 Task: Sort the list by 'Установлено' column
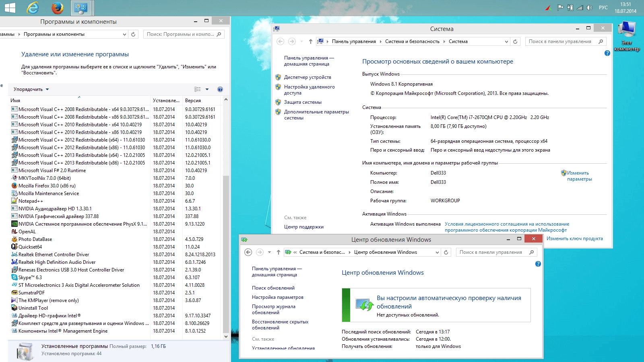(x=166, y=100)
